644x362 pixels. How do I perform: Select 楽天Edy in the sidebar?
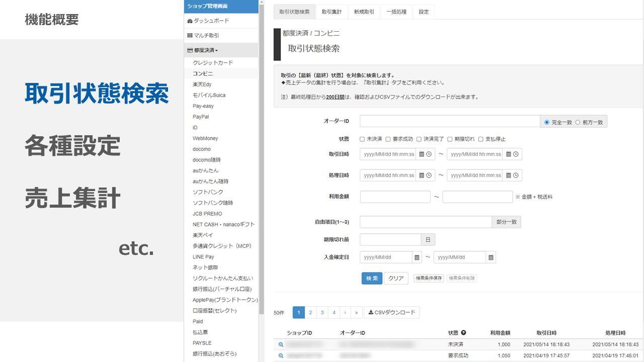[202, 84]
